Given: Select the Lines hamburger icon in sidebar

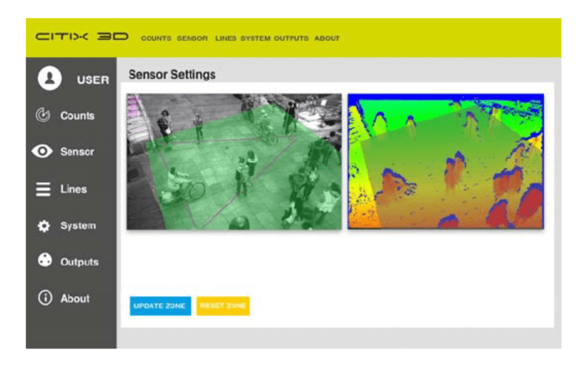Looking at the screenshot, I should click(43, 189).
